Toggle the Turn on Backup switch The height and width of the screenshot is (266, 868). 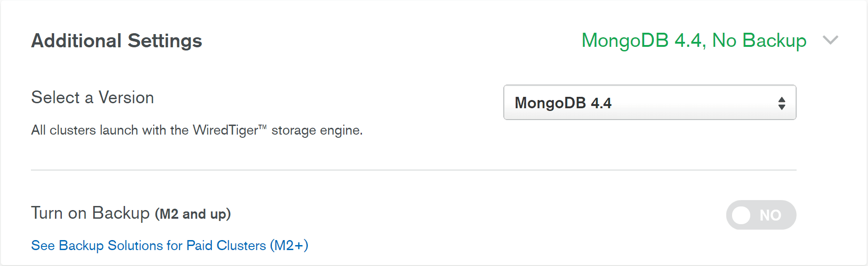tap(761, 215)
